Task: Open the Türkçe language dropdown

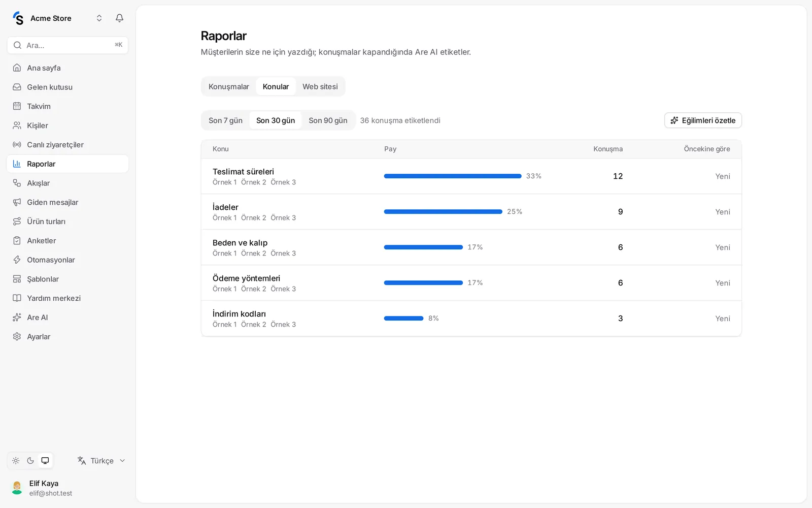Action: [x=101, y=461]
